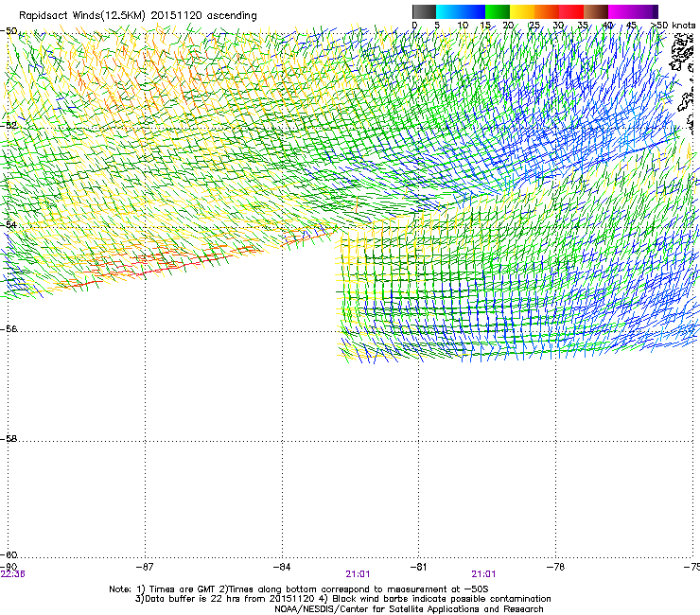
Task: Select the dark purple 45-50 knots segment
Action: point(645,11)
